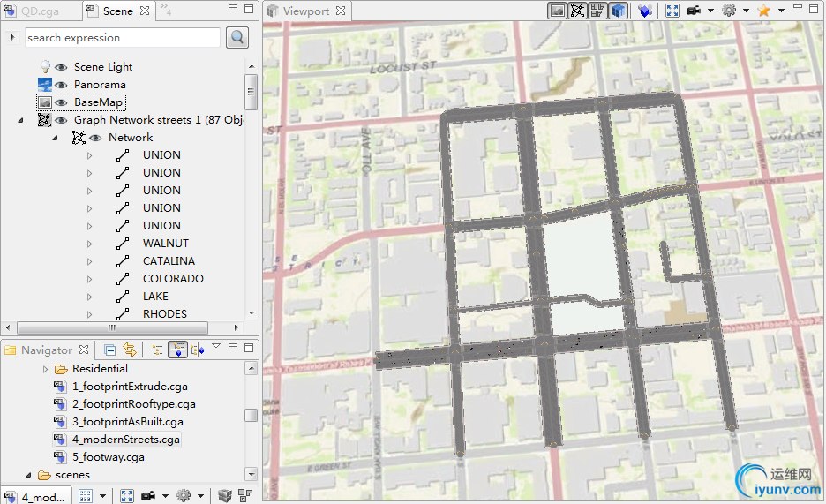Viewport: 826px width, 504px height.
Task: Click the Scene panel horizontal scrollbar thumb
Action: [112, 327]
